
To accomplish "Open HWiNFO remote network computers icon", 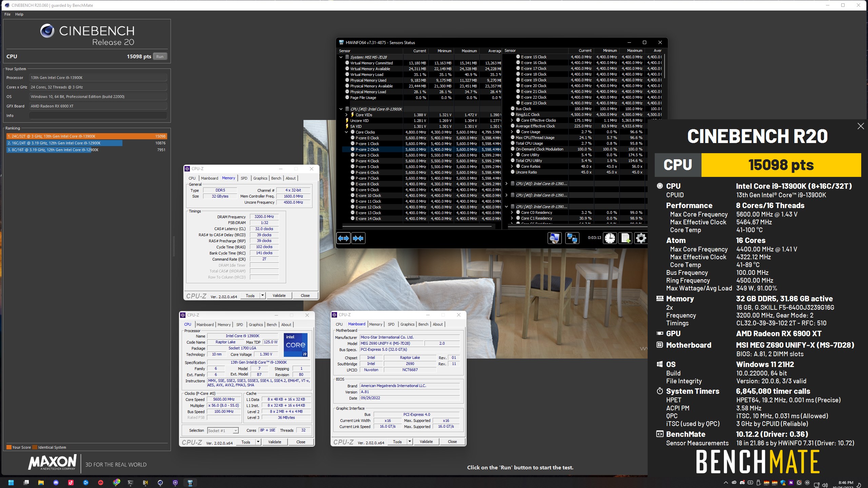I will pyautogui.click(x=572, y=238).
